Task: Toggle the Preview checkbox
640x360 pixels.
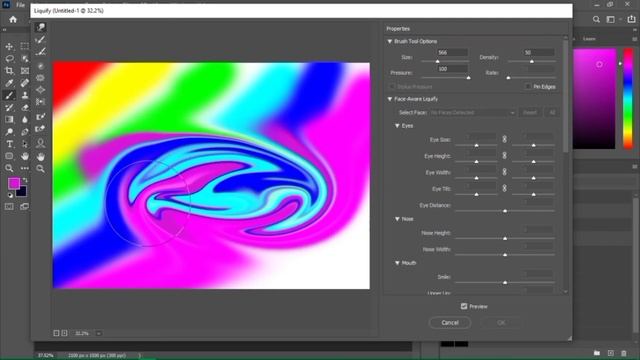Action: point(464,306)
